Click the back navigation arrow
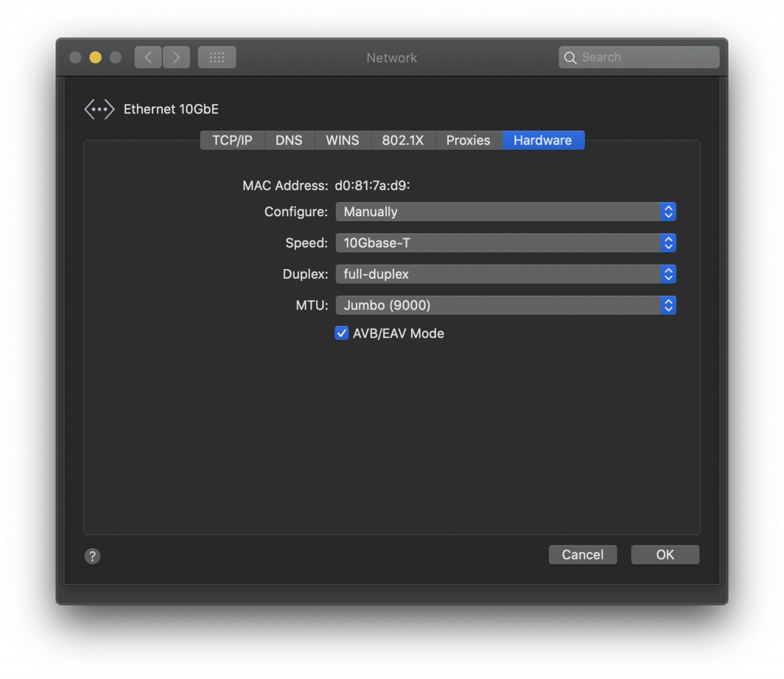Viewport: 784px width, 679px height. point(148,58)
